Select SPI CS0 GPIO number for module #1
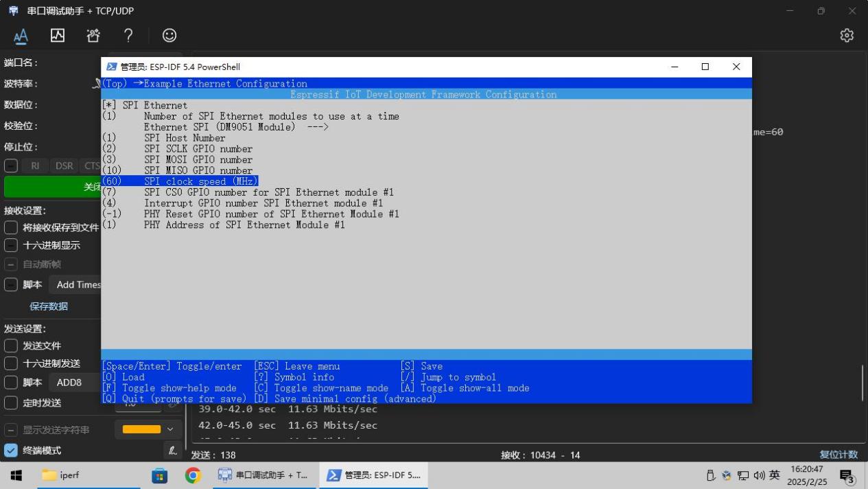 (x=248, y=192)
